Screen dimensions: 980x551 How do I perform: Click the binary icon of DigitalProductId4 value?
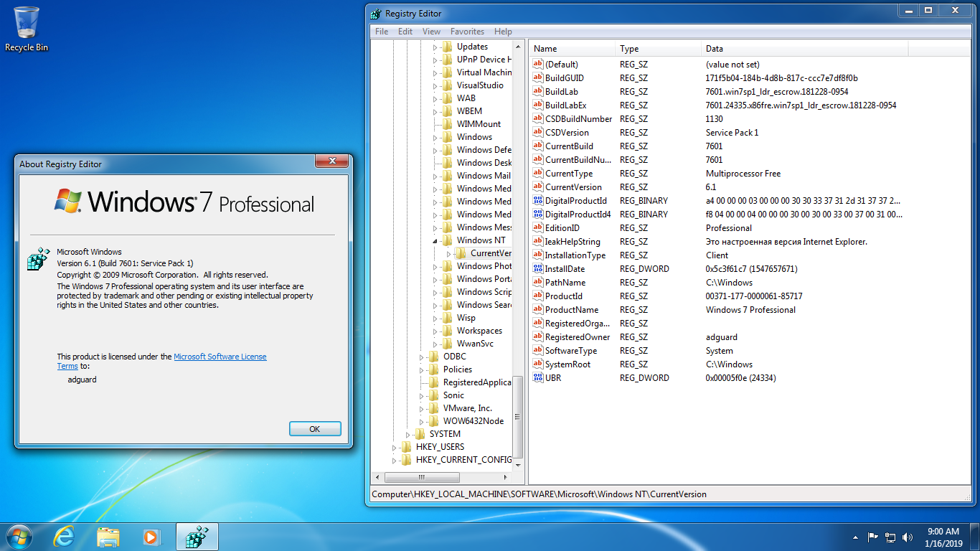537,214
